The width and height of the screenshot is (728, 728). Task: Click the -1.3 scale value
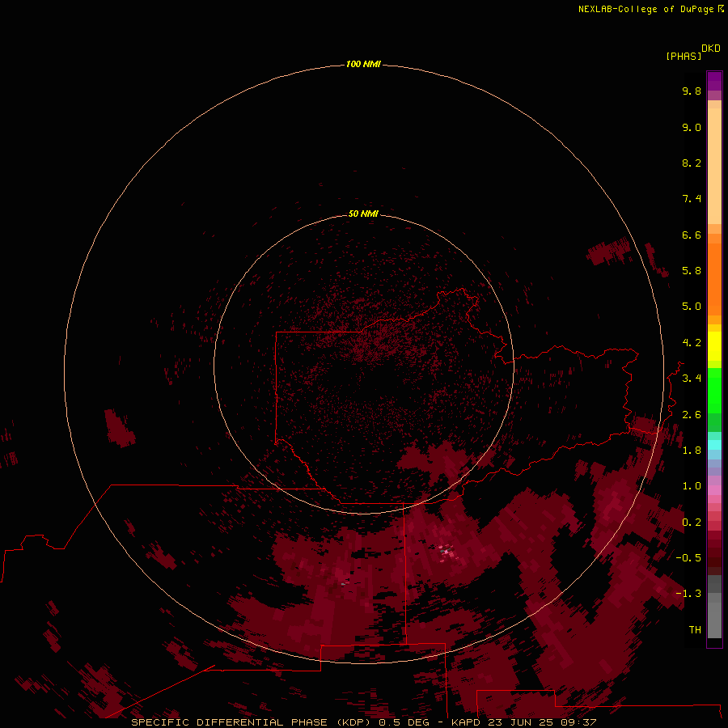pyautogui.click(x=688, y=594)
